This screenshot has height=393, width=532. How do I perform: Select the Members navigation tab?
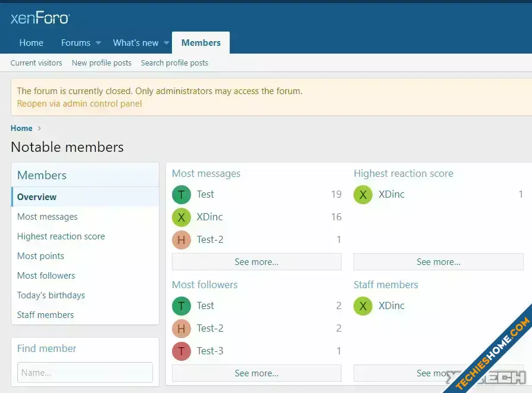pyautogui.click(x=201, y=43)
